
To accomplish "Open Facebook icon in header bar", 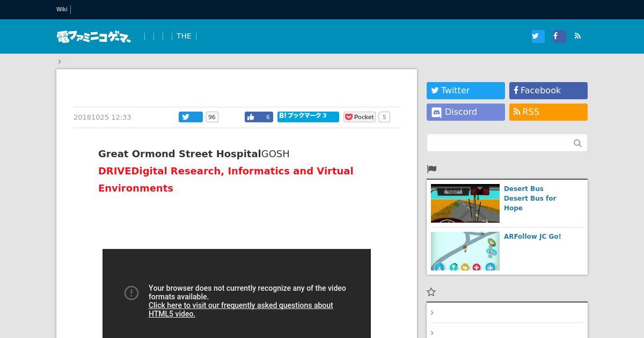I will 559,36.
